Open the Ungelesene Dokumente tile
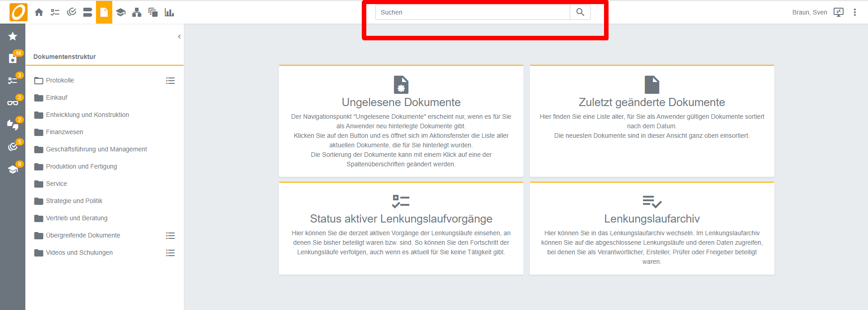 [x=401, y=102]
